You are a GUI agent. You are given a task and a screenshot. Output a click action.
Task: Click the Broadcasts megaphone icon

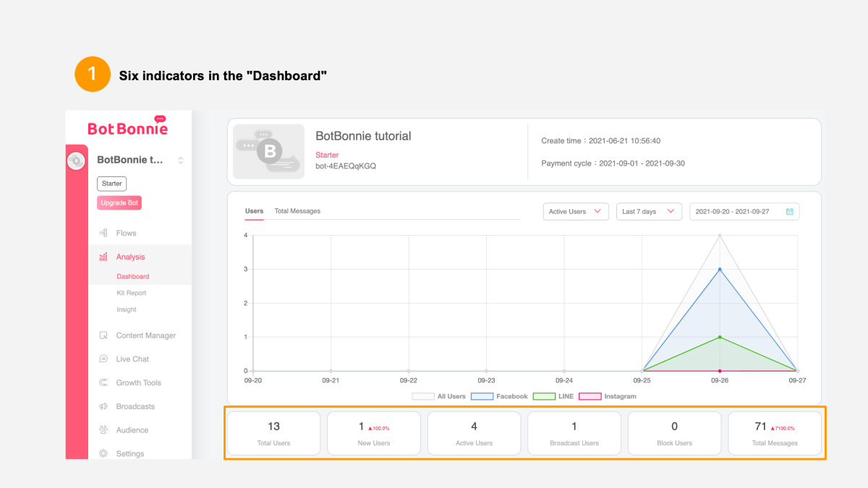click(103, 406)
